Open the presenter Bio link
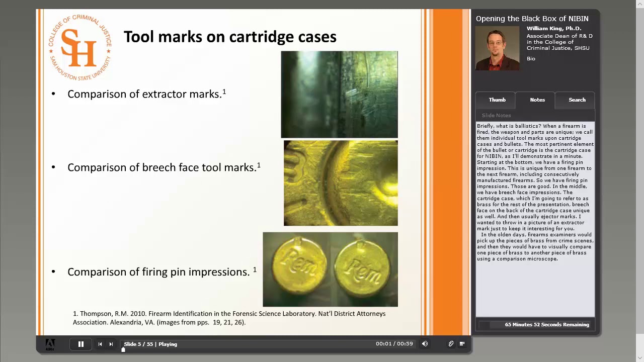This screenshot has width=644, height=362. [531, 59]
